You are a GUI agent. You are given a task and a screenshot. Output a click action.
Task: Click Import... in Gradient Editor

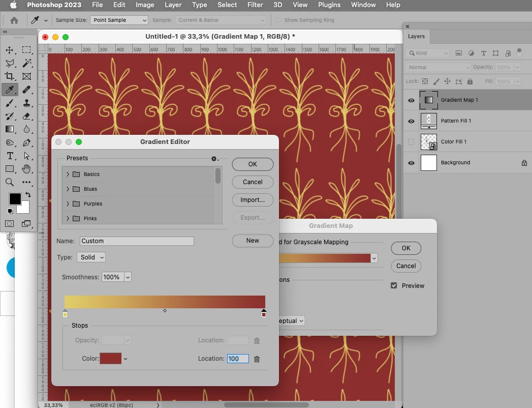pyautogui.click(x=253, y=200)
